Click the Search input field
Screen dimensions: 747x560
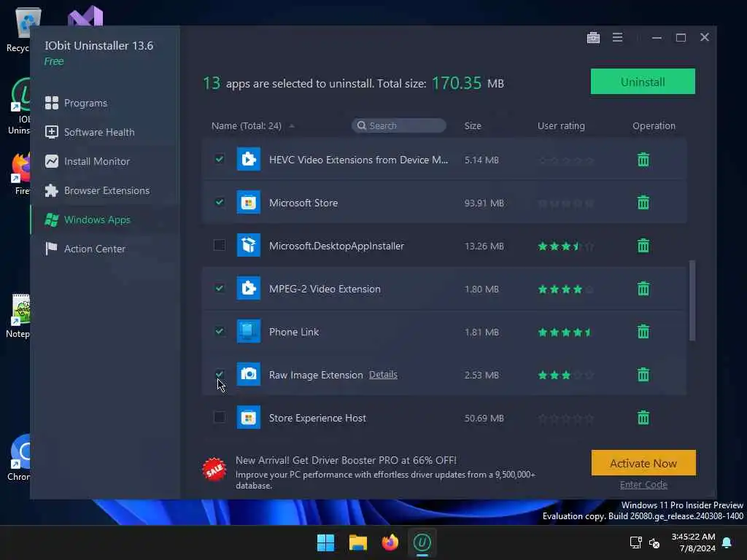pos(399,125)
